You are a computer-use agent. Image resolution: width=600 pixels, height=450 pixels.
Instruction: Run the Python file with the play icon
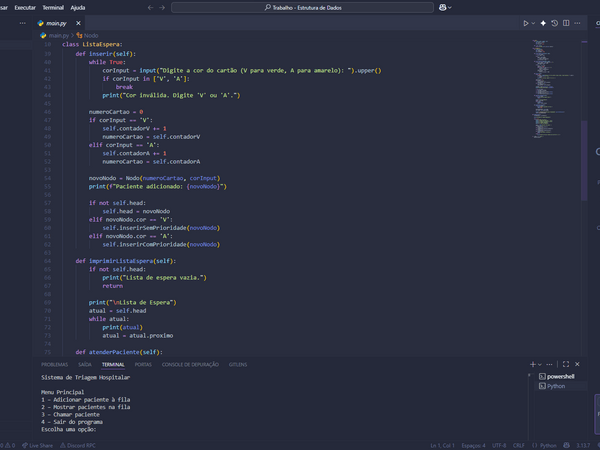[526, 22]
